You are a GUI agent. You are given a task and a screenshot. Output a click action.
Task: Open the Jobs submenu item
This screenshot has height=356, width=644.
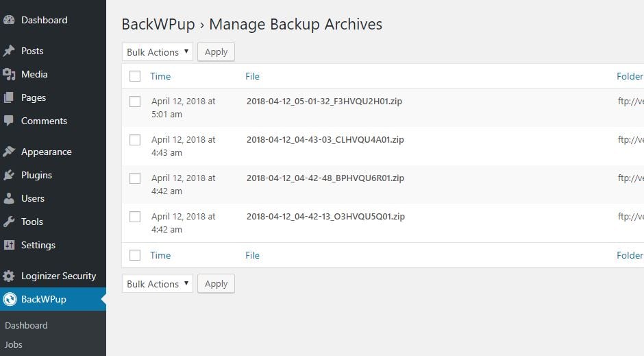click(x=13, y=344)
